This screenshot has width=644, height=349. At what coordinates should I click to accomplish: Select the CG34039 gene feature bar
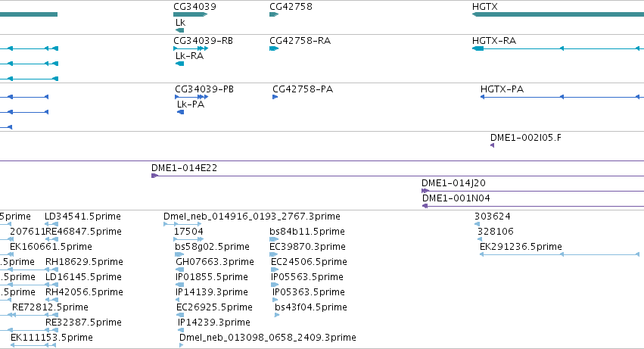190,14
